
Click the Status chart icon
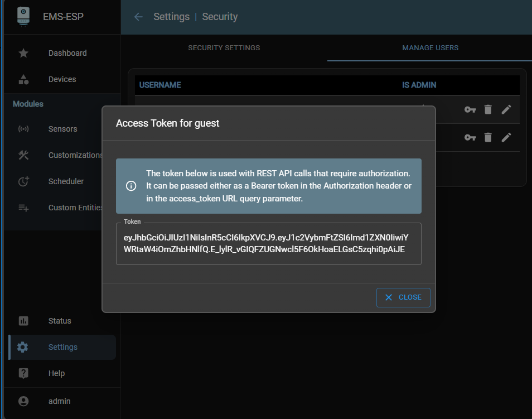(x=23, y=321)
